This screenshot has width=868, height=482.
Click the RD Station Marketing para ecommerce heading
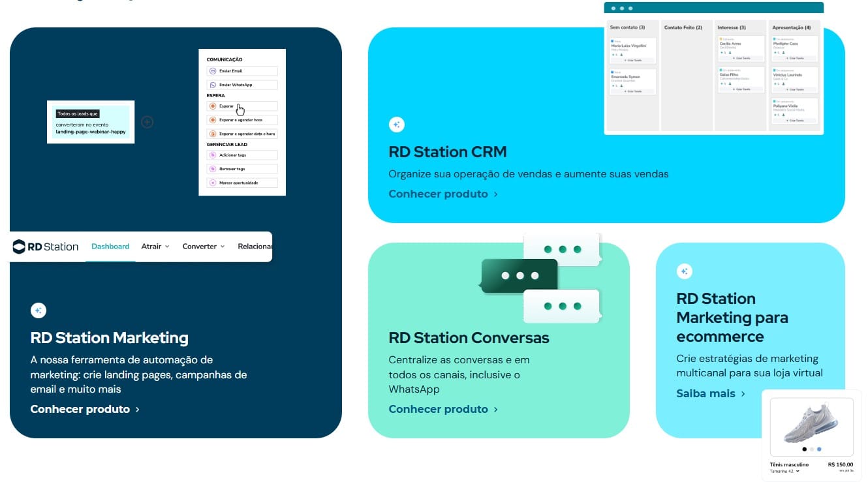click(732, 318)
